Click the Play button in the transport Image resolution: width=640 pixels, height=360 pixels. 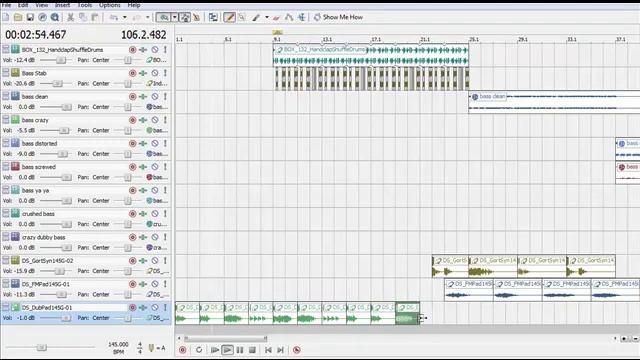[x=227, y=350]
